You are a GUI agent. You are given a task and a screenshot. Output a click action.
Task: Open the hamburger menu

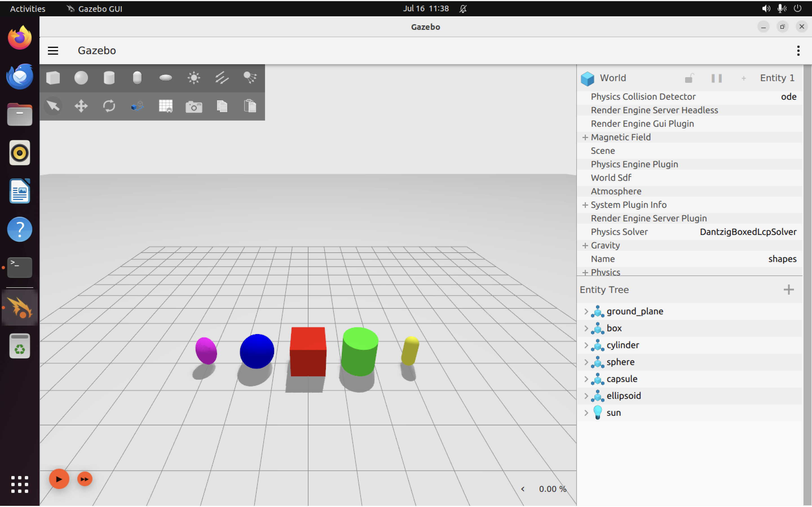pos(53,51)
